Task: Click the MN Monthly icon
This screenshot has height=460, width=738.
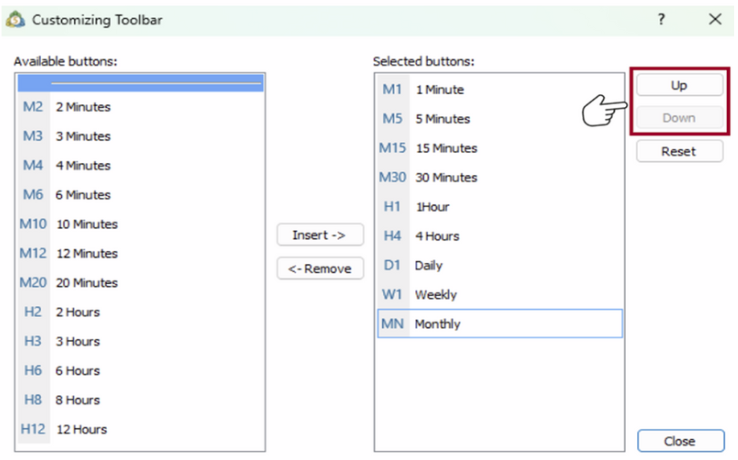Action: (392, 324)
